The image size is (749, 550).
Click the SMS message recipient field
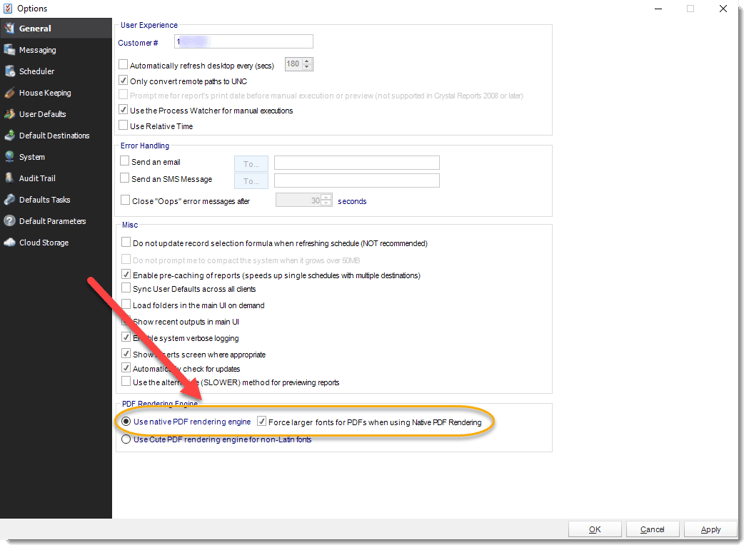(357, 181)
